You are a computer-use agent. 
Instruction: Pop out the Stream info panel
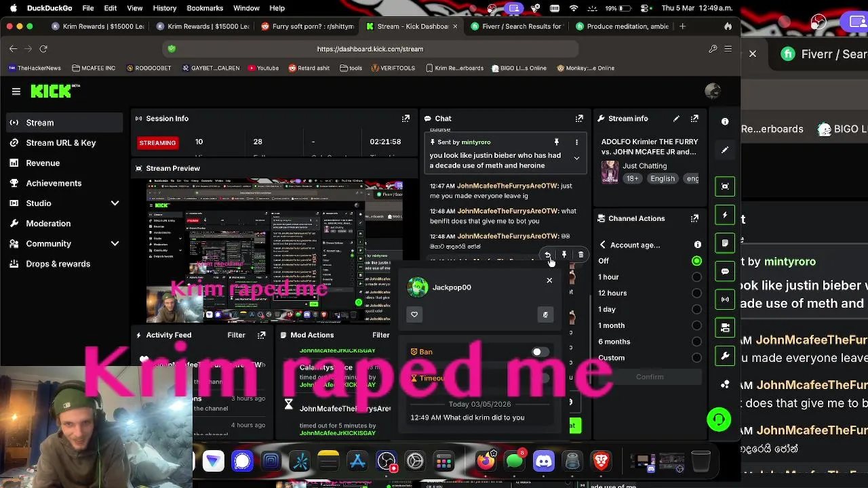click(x=694, y=118)
